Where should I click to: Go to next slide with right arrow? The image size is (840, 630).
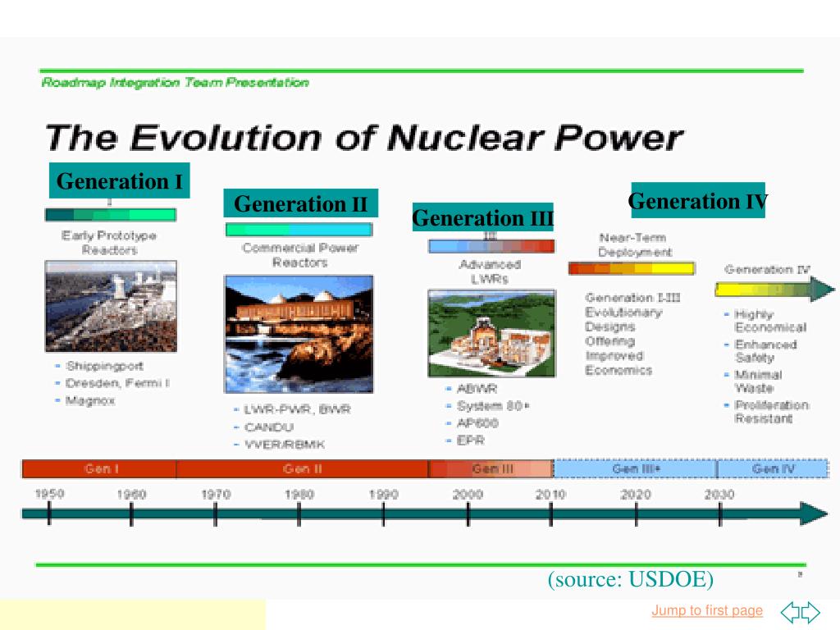click(x=810, y=612)
